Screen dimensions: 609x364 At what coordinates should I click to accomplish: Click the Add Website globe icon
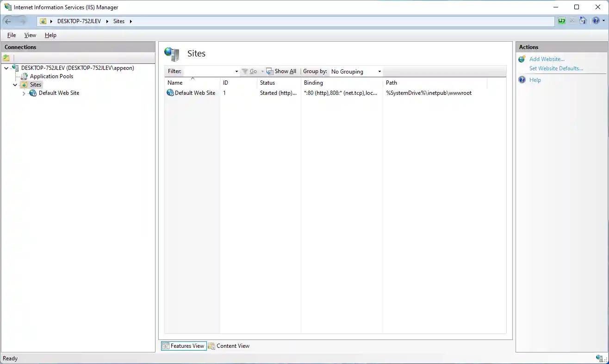522,59
